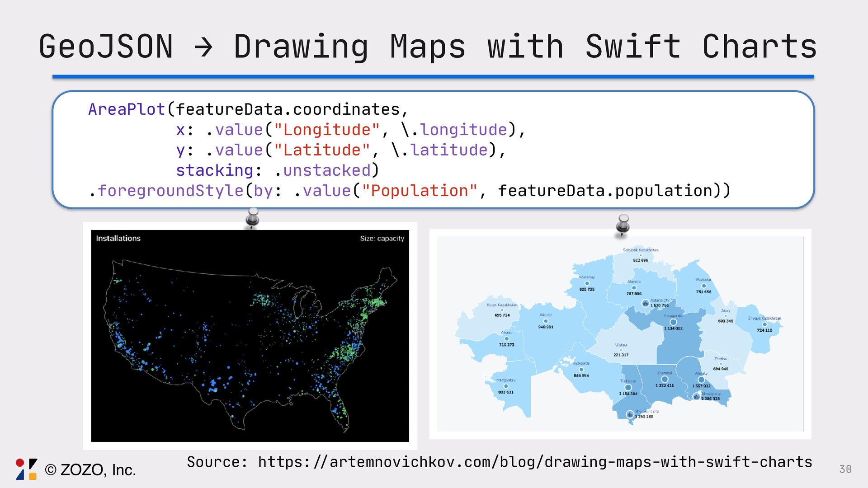The width and height of the screenshot is (868, 488).
Task: Open the artemnovichkov.com source URL
Action: click(x=535, y=462)
